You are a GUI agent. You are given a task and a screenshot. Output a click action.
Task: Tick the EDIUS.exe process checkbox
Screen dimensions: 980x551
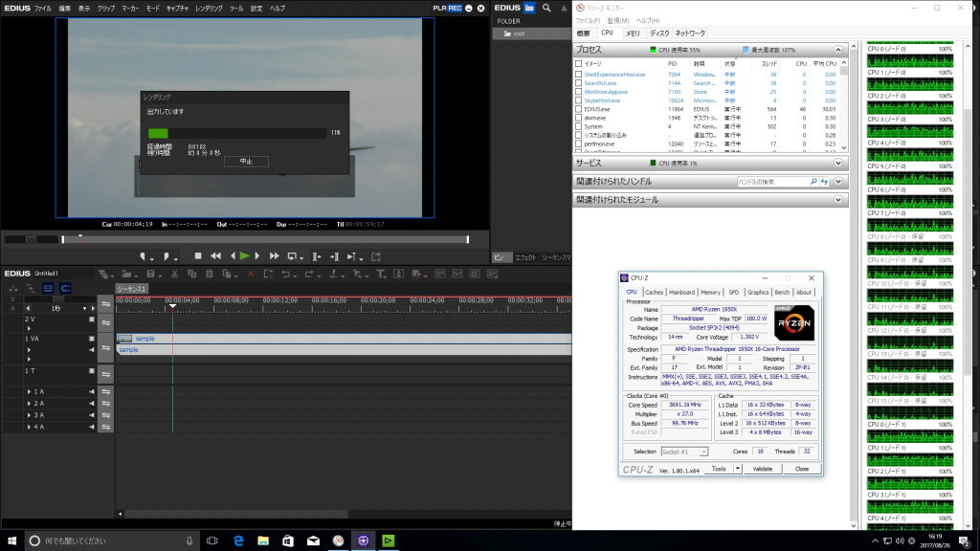click(578, 109)
